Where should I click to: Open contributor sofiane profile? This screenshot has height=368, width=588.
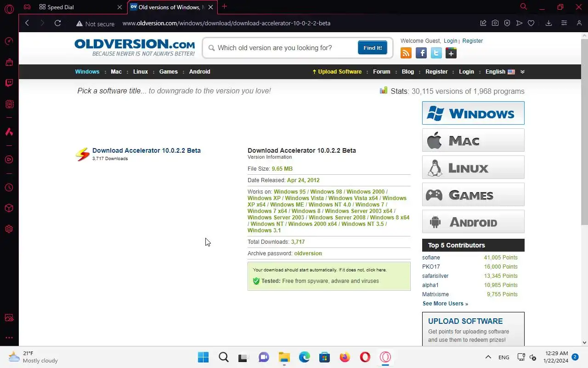point(431,258)
